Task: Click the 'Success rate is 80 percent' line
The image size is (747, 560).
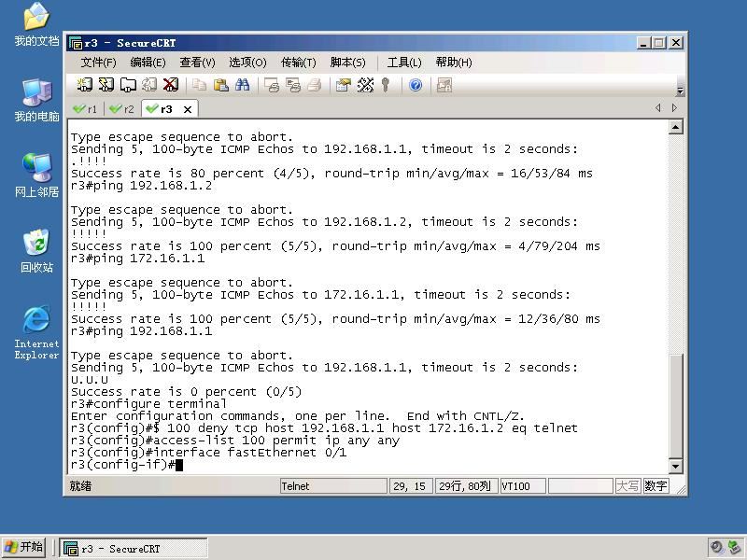Action: click(331, 174)
